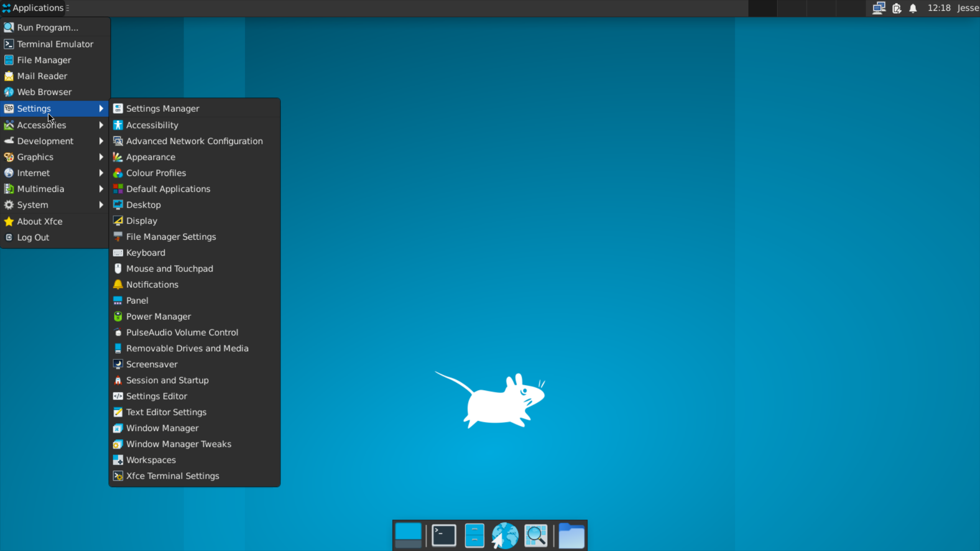Open Default Applications entry
Viewport: 980px width, 551px height.
(194, 189)
